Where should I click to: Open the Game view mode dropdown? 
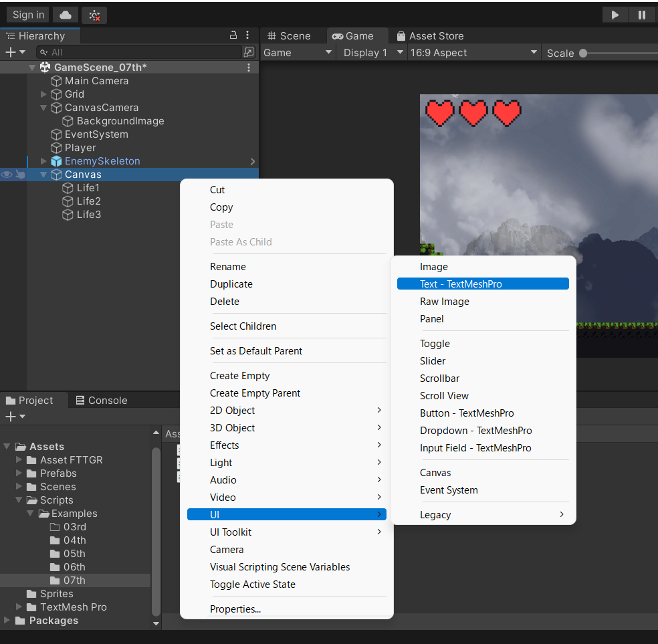298,53
